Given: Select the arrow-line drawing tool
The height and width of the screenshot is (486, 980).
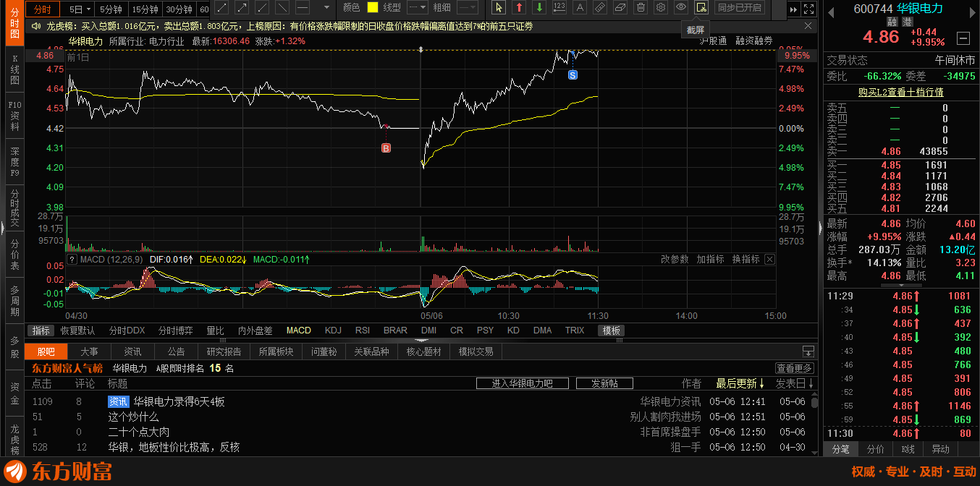Looking at the screenshot, I should pyautogui.click(x=242, y=7).
